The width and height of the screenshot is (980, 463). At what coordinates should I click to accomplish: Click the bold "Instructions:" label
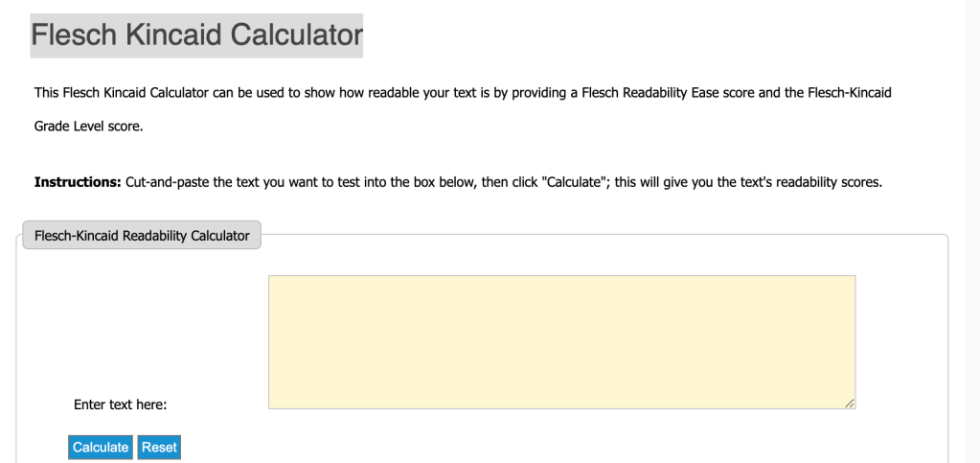click(78, 182)
